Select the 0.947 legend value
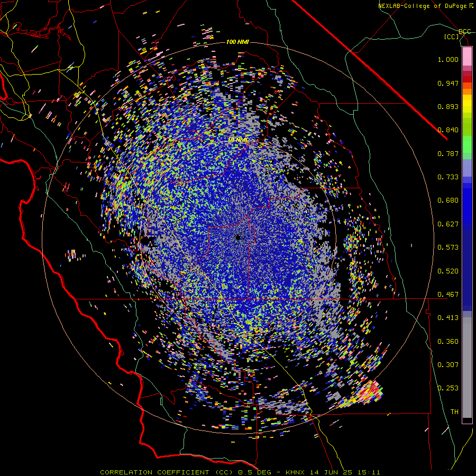The width and height of the screenshot is (476, 476). (x=448, y=83)
